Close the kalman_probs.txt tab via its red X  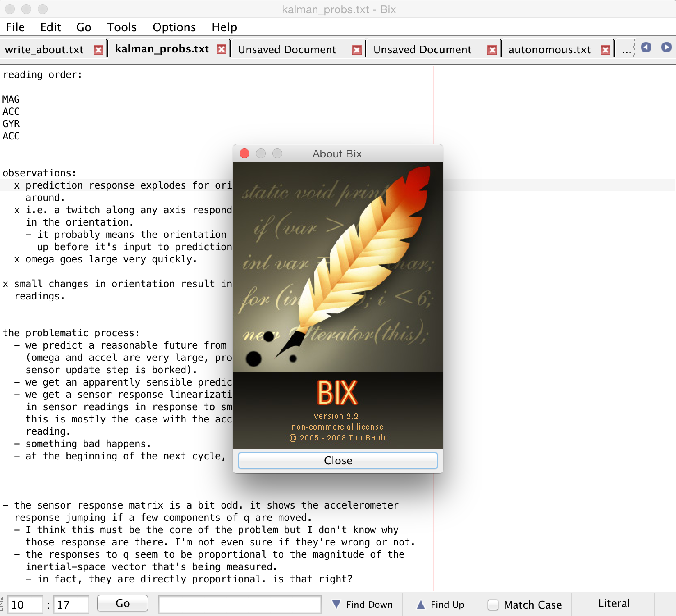pyautogui.click(x=222, y=50)
